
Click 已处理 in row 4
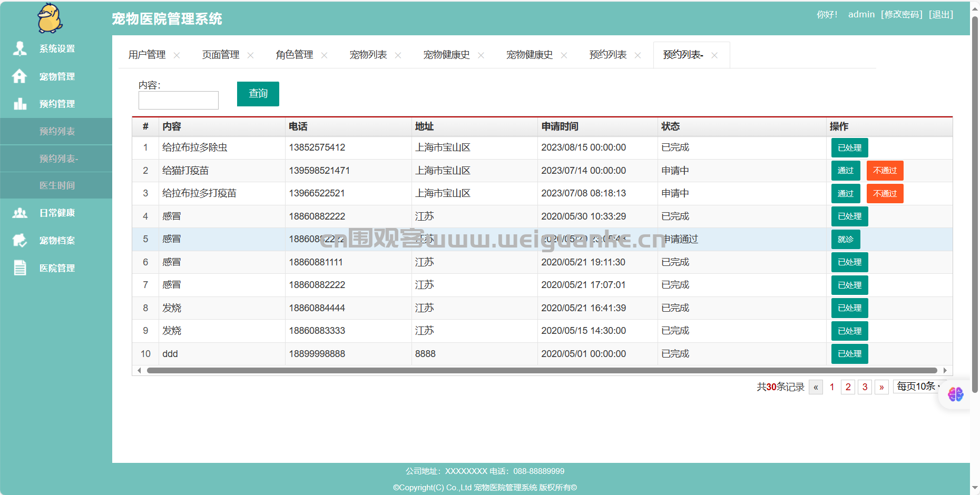point(849,216)
